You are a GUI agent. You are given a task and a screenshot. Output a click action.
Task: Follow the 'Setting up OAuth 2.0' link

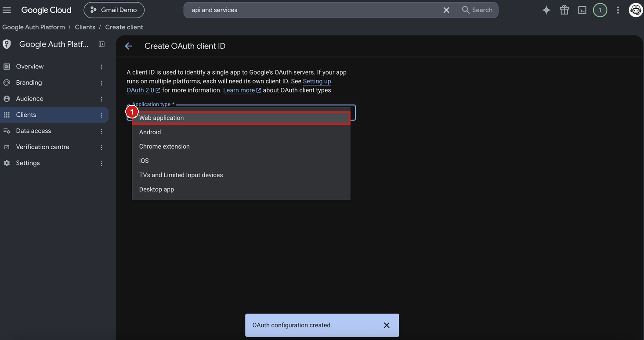[x=317, y=81]
